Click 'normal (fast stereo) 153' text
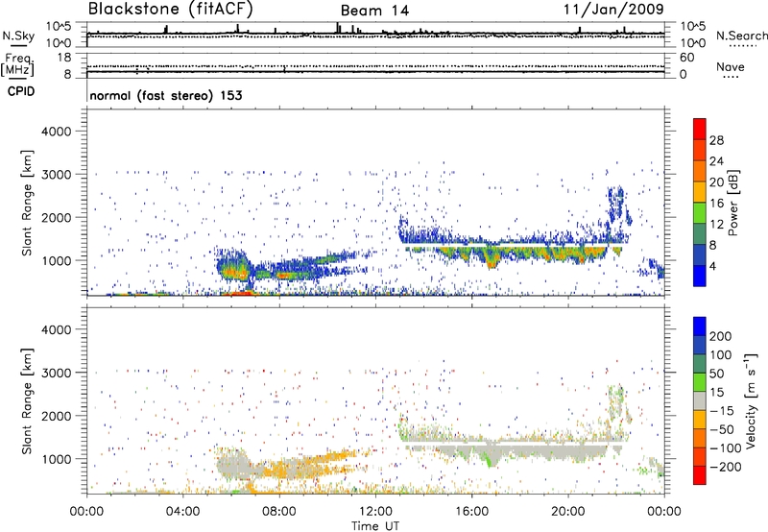 coord(166,95)
